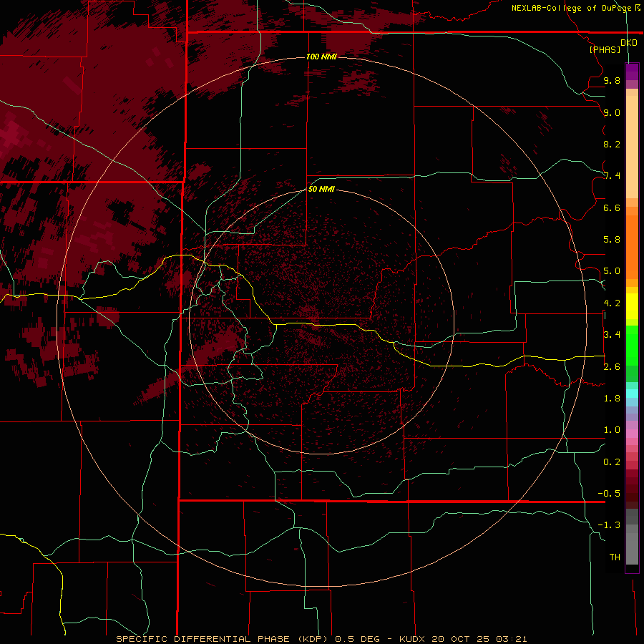This screenshot has width=644, height=644.
Task: Click the KDP 0.5 DEG KUDX caption text
Action: click(321, 639)
